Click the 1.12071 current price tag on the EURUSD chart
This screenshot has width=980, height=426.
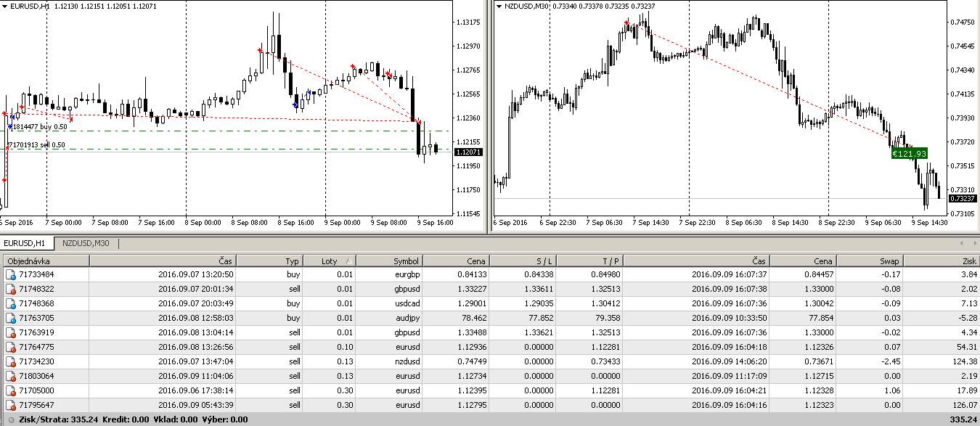(467, 152)
